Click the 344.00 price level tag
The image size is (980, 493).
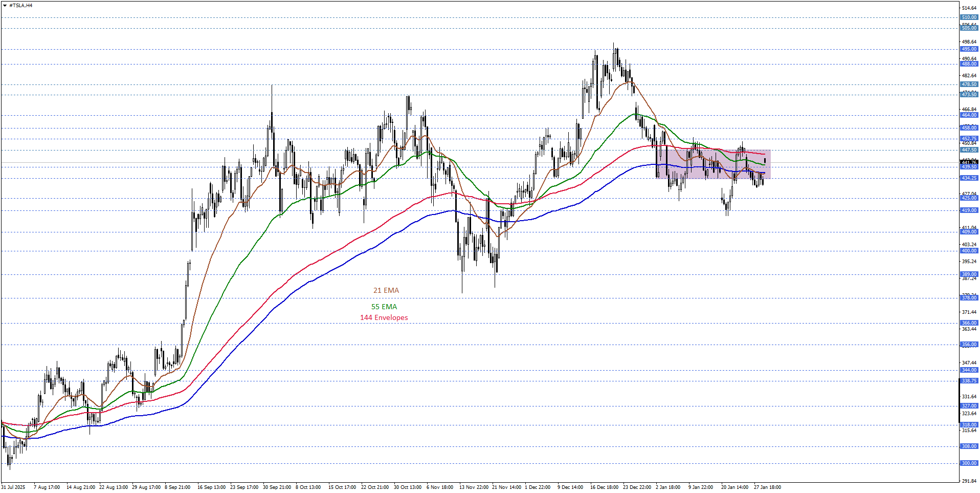969,370
